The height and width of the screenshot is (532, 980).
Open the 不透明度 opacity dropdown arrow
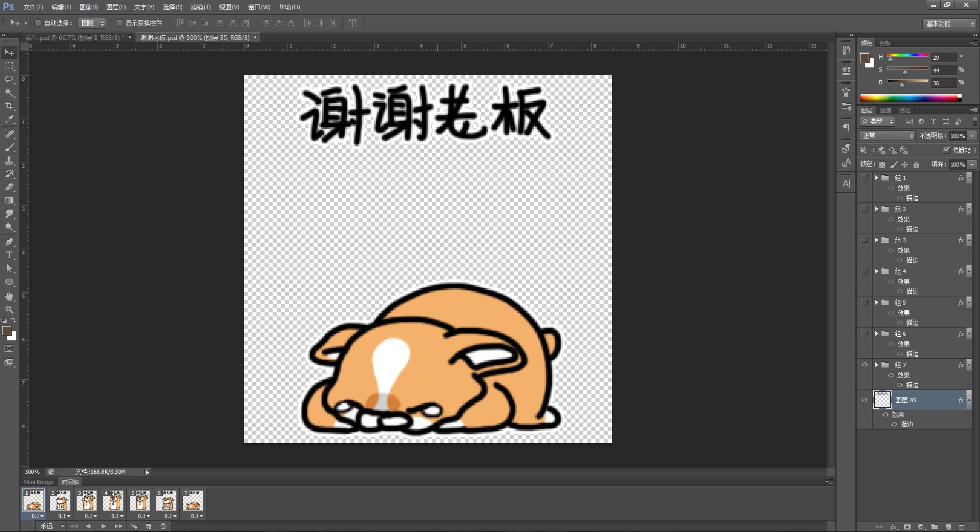pyautogui.click(x=972, y=136)
